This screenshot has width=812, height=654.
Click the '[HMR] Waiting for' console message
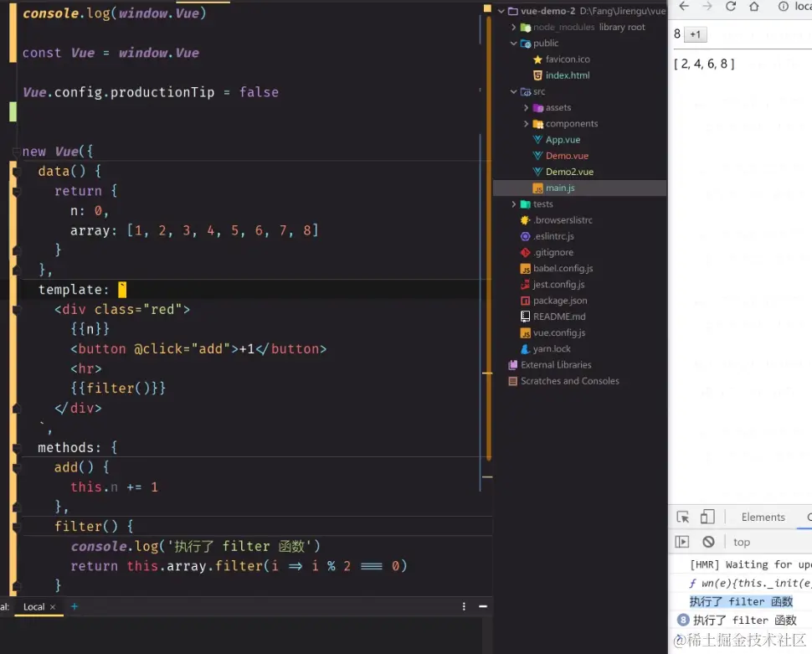[750, 564]
